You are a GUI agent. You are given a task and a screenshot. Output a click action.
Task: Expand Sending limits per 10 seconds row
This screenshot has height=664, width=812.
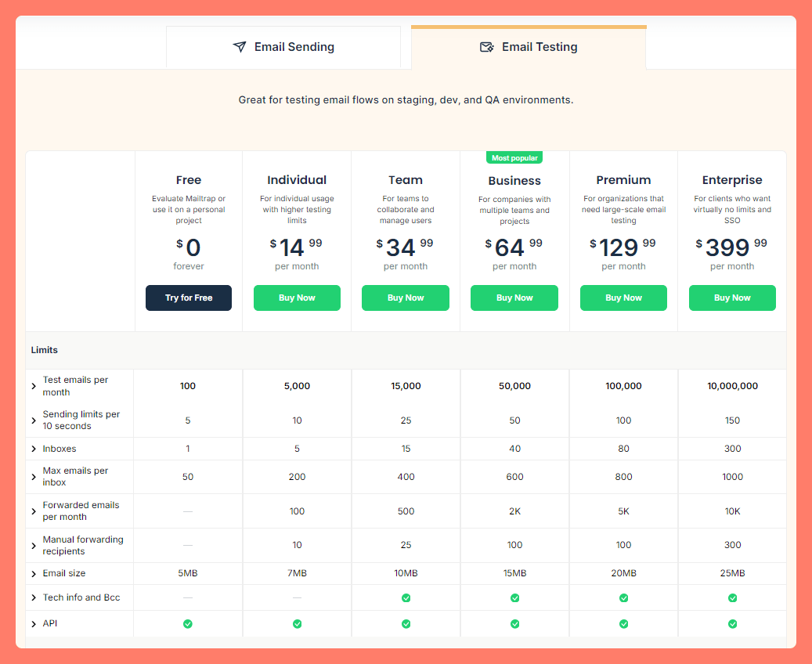tap(34, 420)
